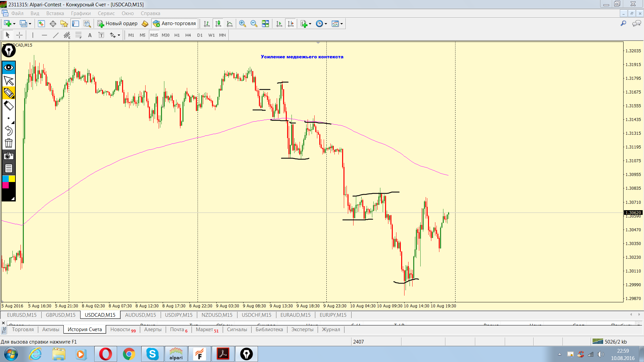Screen dimensions: 644x362
Task: Zoom in on the chart
Action: coord(243,23)
